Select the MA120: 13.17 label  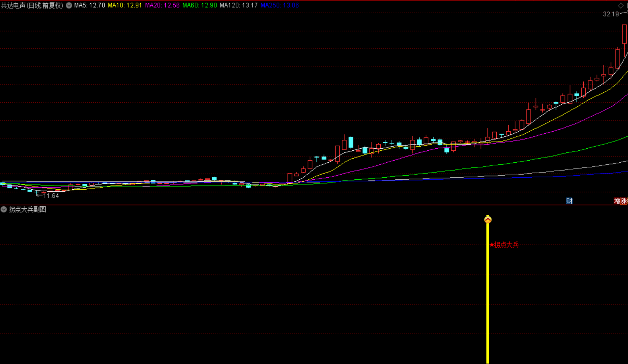click(x=239, y=5)
